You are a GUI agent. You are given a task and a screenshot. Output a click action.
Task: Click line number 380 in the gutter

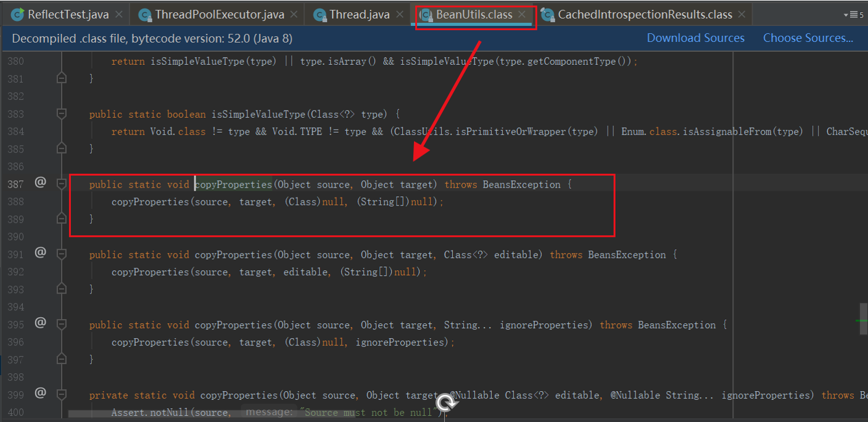16,62
